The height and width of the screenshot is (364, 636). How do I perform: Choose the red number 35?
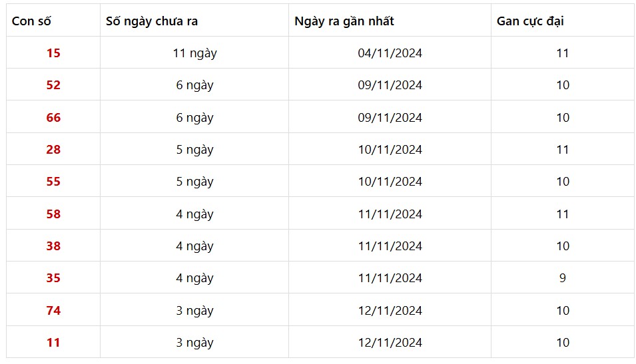point(53,278)
